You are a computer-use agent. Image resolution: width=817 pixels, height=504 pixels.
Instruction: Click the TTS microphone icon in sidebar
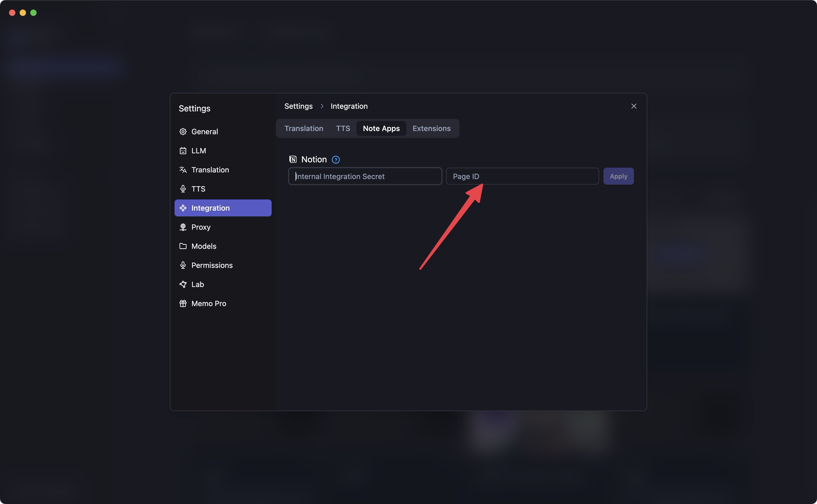pyautogui.click(x=183, y=189)
